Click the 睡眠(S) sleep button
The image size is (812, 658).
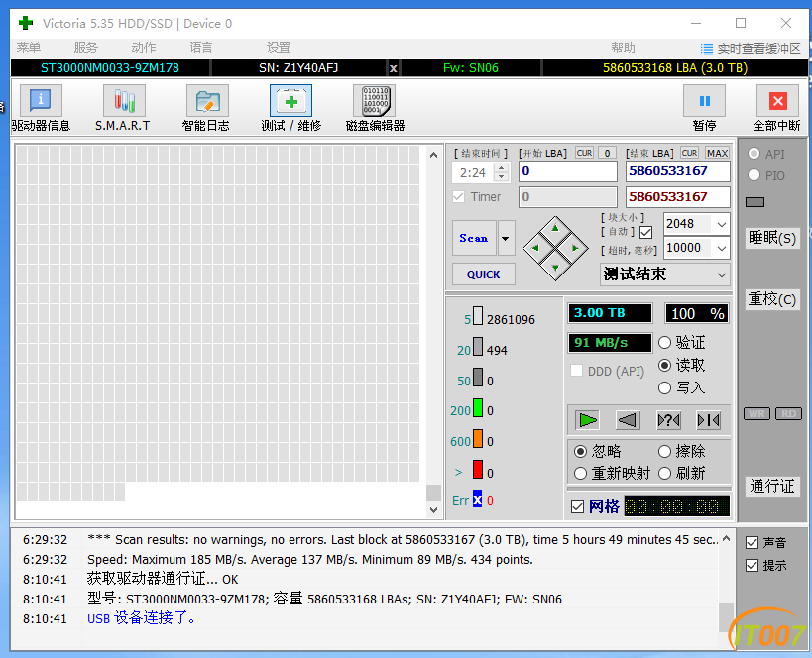coord(771,238)
